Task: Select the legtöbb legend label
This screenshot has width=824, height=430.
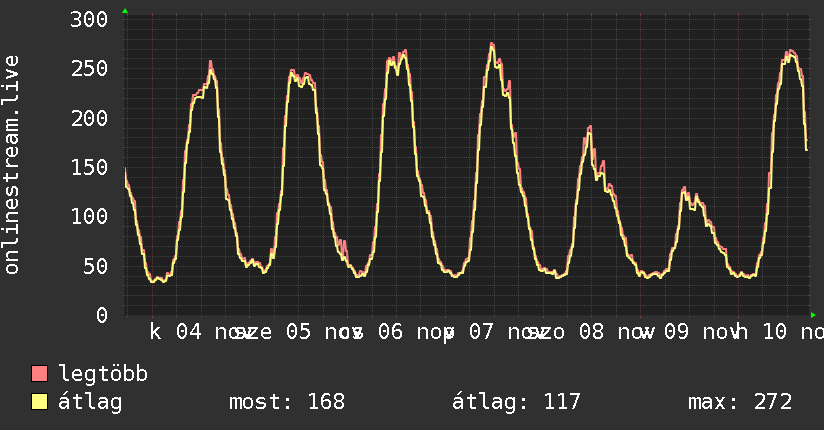Action: tap(104, 374)
